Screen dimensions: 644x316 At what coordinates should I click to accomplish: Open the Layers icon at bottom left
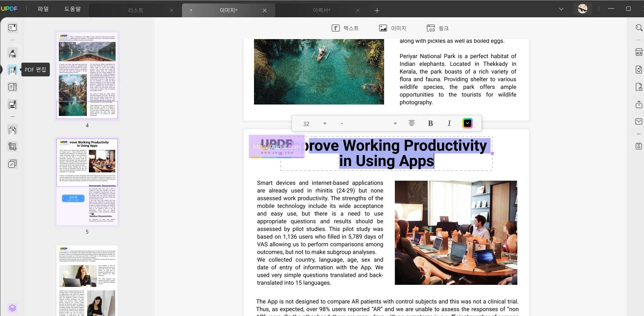[x=12, y=308]
